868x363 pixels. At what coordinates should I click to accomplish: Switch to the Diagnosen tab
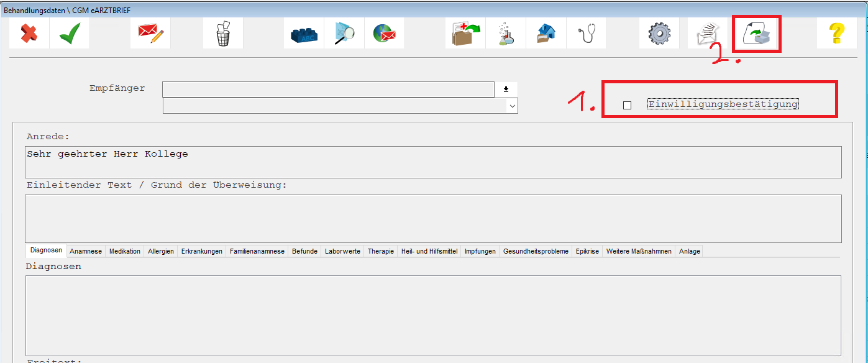coord(47,250)
